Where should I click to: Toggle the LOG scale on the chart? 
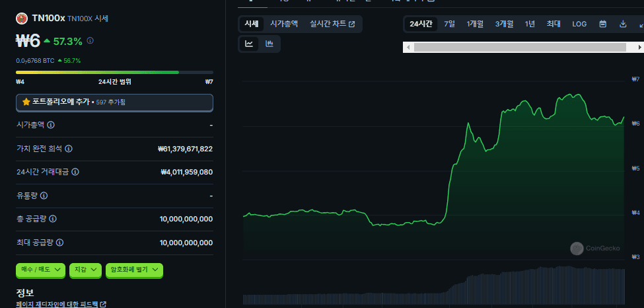click(579, 24)
